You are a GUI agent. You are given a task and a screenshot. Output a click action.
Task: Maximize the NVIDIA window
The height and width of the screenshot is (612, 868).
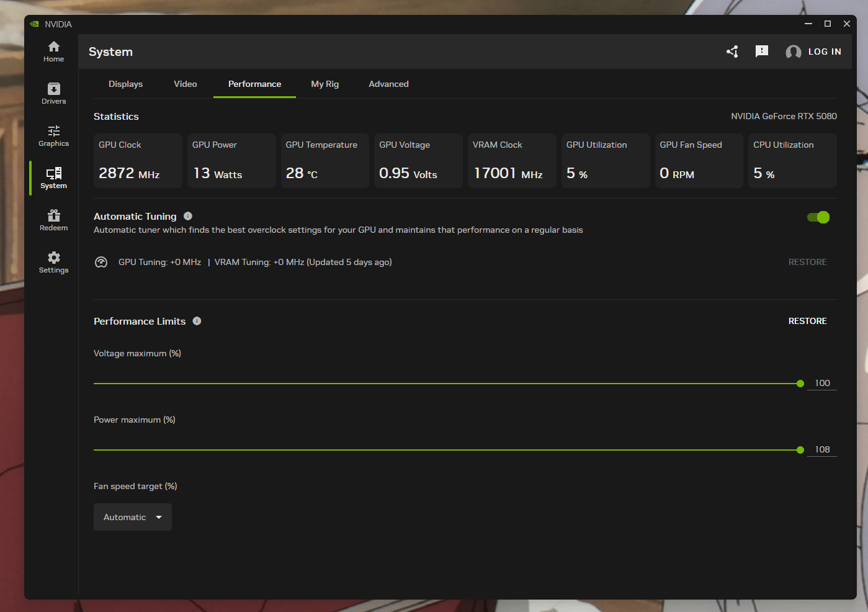(828, 24)
